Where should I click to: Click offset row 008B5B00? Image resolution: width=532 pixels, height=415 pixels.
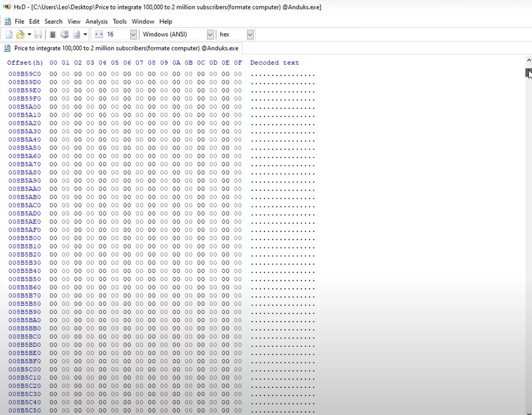[x=24, y=238]
